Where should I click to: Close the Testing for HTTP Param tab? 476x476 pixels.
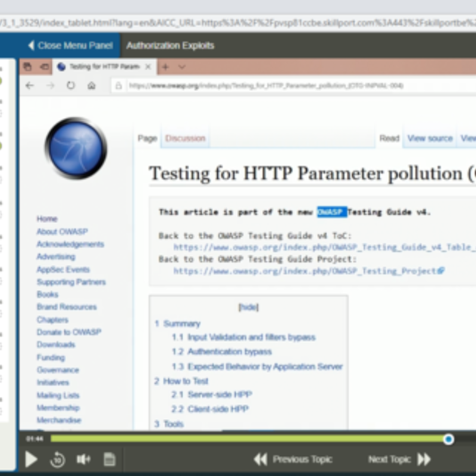pos(148,67)
